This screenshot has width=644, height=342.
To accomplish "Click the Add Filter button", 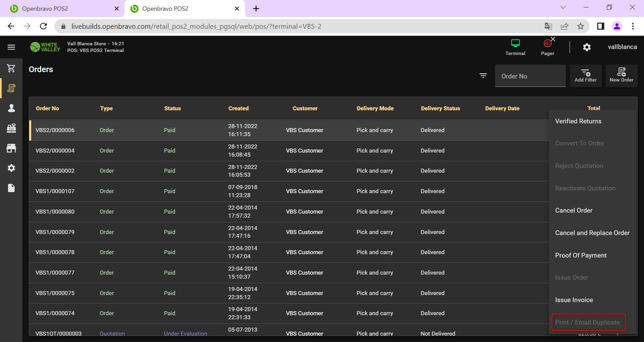I will pyautogui.click(x=586, y=76).
